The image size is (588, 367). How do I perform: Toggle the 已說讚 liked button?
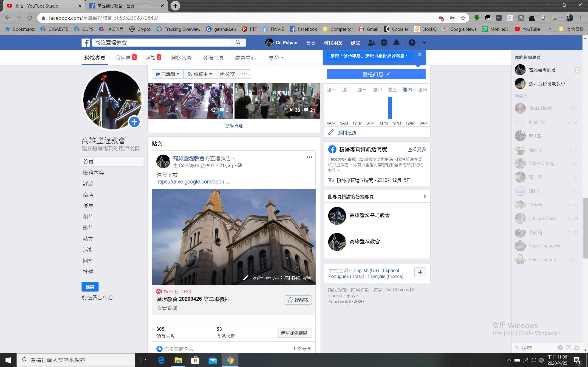(x=167, y=74)
